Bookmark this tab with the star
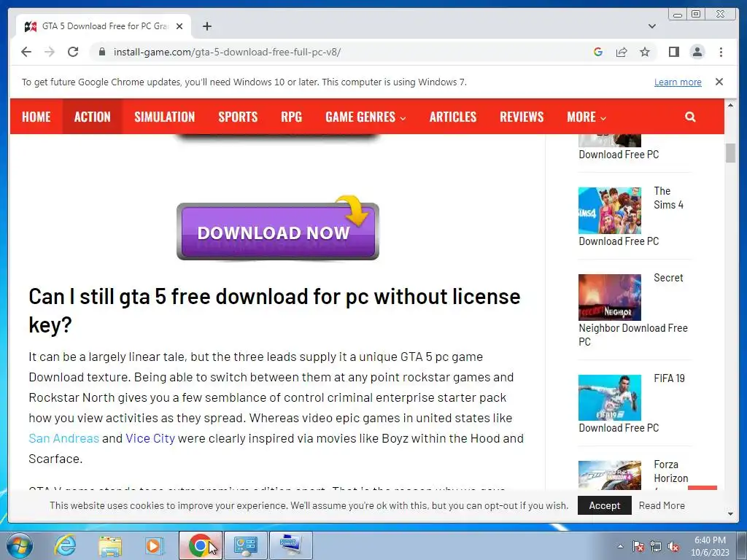Viewport: 747px width, 560px height. click(x=645, y=52)
